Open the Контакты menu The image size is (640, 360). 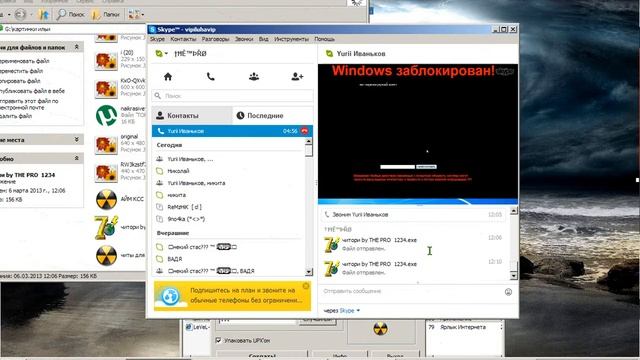(183, 39)
